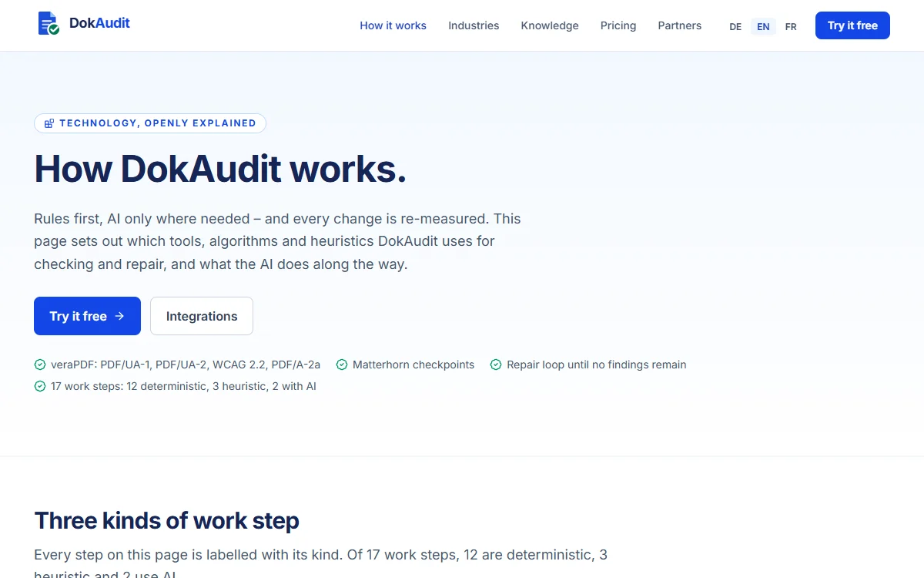View the Pricing page
Viewport: 924px width, 578px height.
tap(618, 25)
